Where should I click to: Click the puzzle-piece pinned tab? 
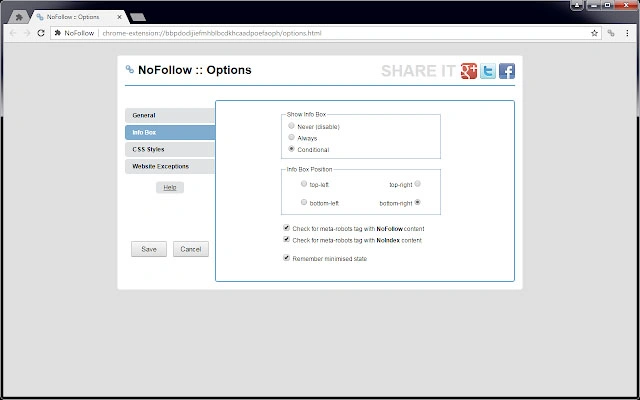coord(19,17)
